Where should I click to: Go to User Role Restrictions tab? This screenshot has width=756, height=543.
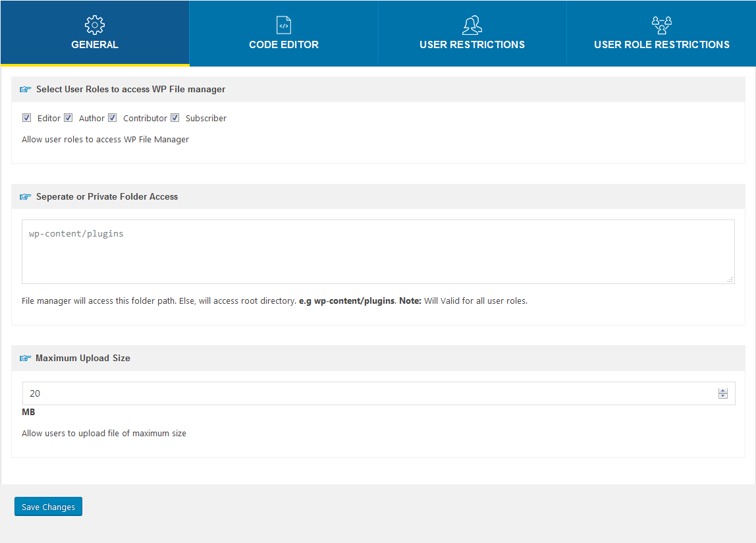(x=661, y=45)
